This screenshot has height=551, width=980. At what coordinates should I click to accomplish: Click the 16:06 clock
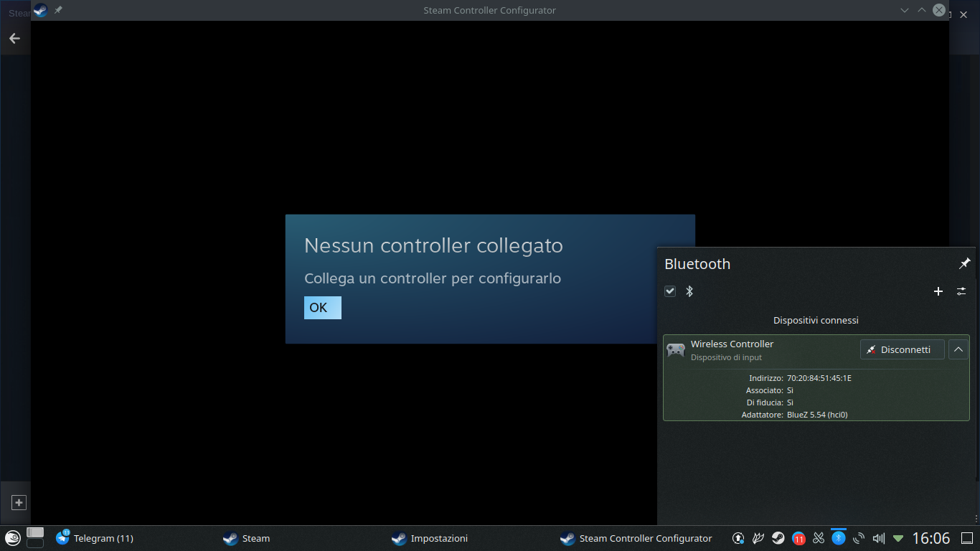coord(930,538)
